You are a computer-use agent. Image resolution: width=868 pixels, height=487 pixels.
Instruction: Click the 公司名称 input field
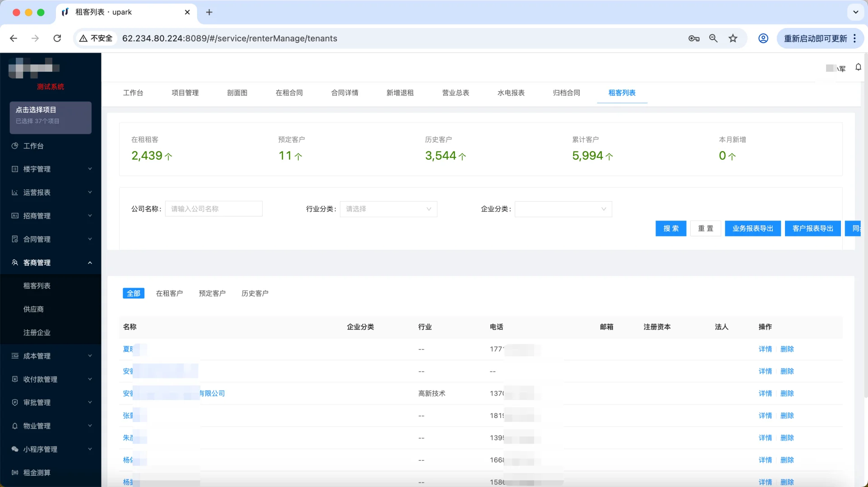[x=214, y=208]
